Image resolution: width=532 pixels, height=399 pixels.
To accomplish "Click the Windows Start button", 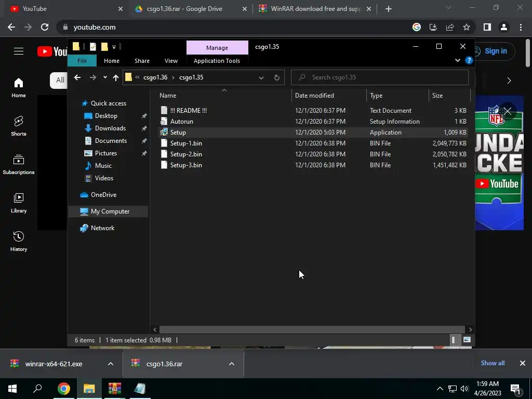I will tap(12, 389).
